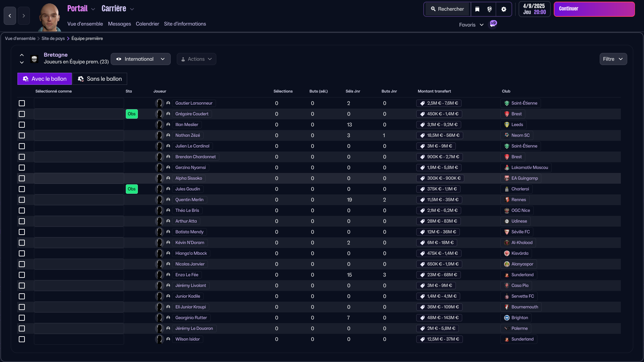
Task: Open the Favoris dropdown
Action: pos(471,25)
